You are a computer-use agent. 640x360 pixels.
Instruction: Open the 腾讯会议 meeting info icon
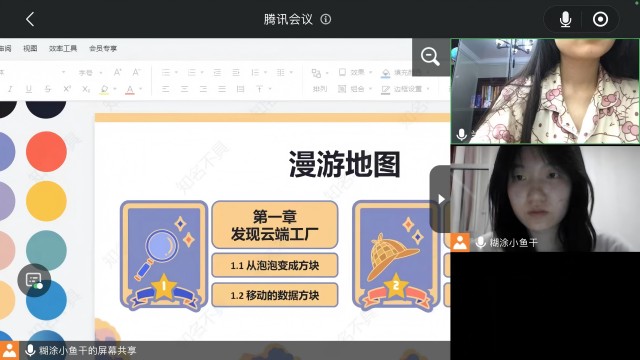point(326,19)
